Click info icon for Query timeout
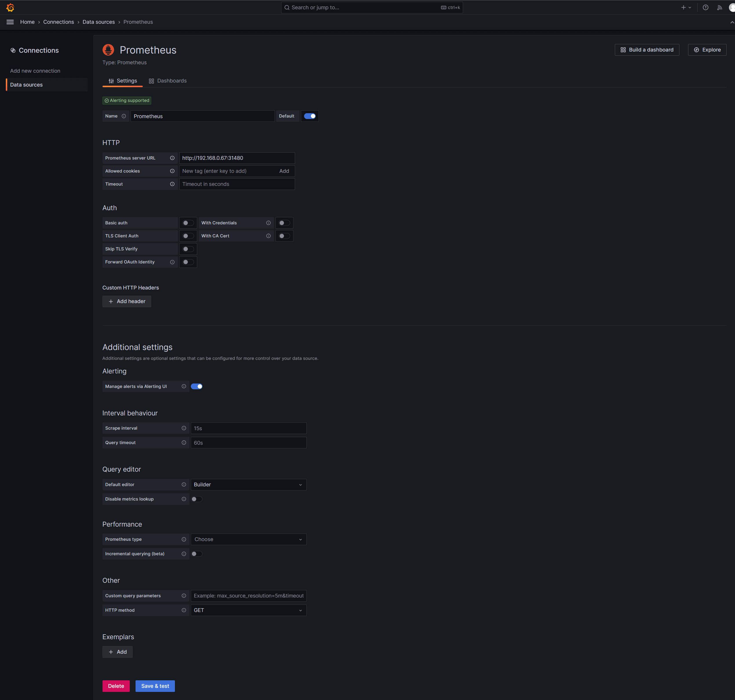 click(x=184, y=443)
